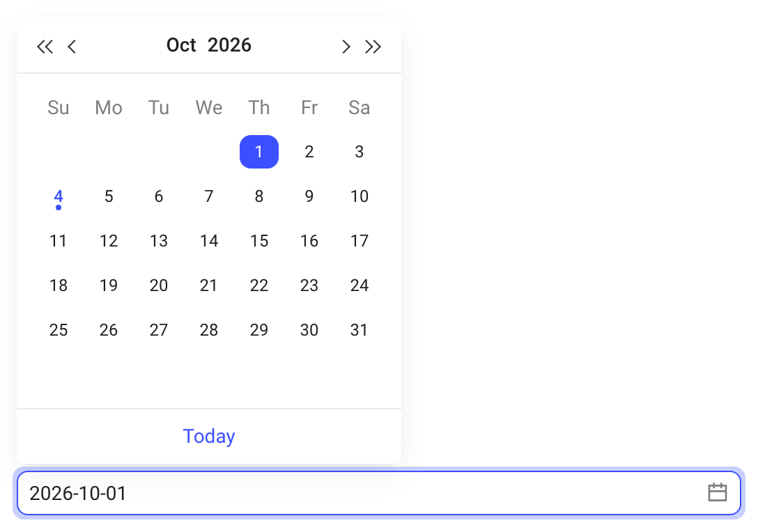This screenshot has width=758, height=532.
Task: Open the month selector showing Oct
Action: [181, 45]
